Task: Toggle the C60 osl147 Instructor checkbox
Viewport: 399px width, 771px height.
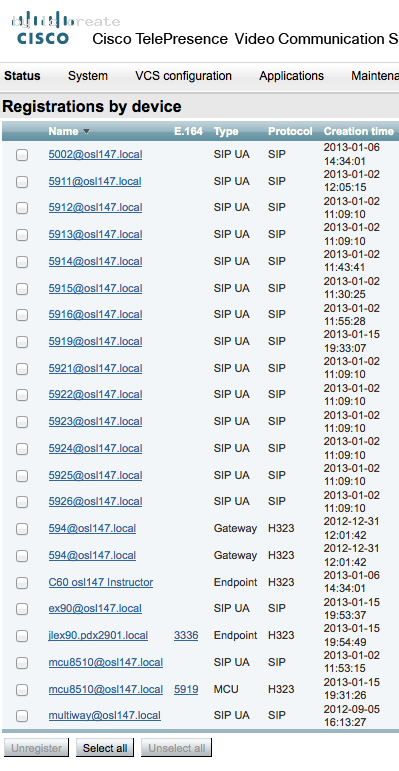Action: (22, 583)
